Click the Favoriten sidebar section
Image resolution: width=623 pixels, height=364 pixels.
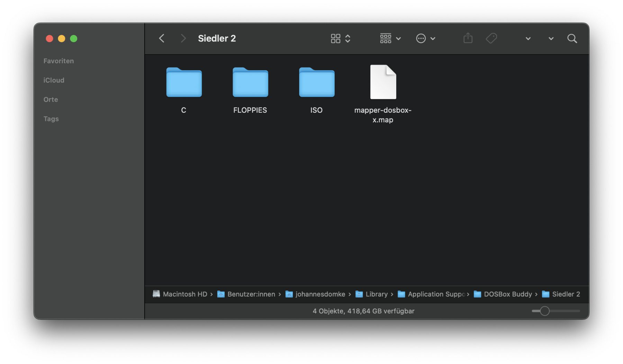point(58,61)
